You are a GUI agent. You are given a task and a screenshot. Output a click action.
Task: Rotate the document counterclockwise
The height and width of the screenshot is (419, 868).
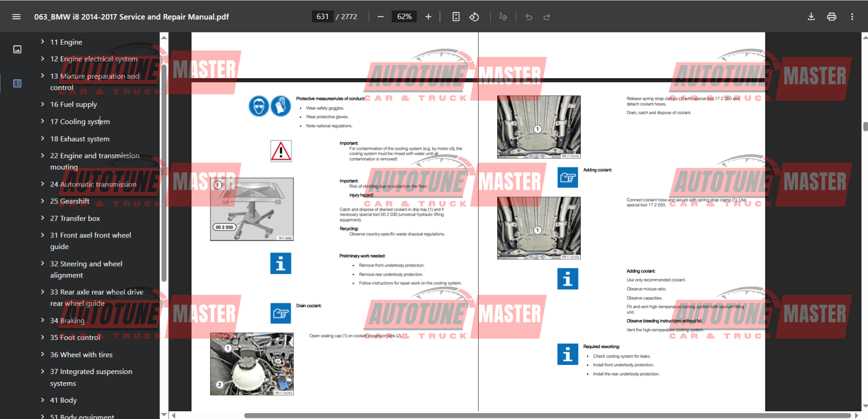point(474,17)
